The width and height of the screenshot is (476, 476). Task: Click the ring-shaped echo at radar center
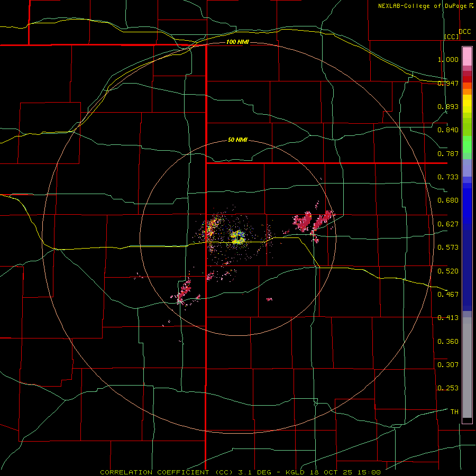pyautogui.click(x=237, y=237)
